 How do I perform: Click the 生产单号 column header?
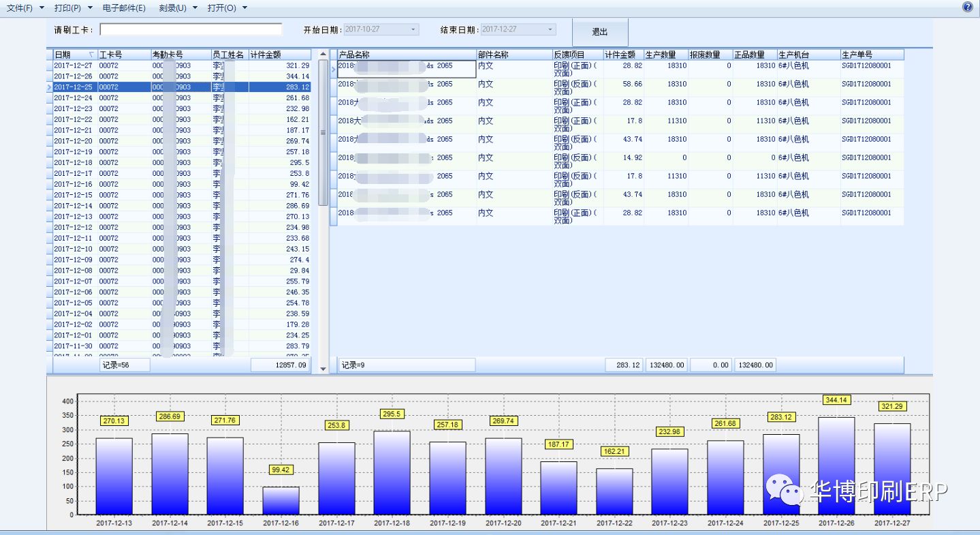tap(872, 55)
